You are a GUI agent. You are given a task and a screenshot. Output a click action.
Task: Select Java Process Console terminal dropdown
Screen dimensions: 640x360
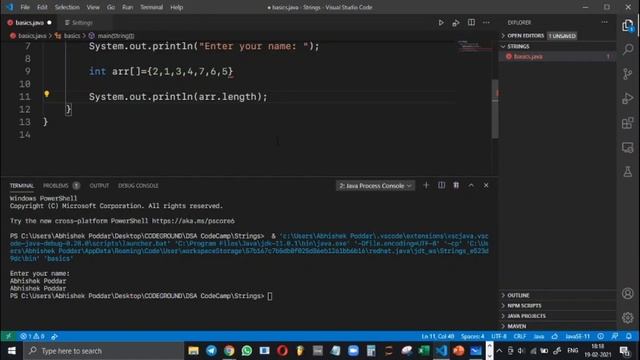tap(376, 186)
